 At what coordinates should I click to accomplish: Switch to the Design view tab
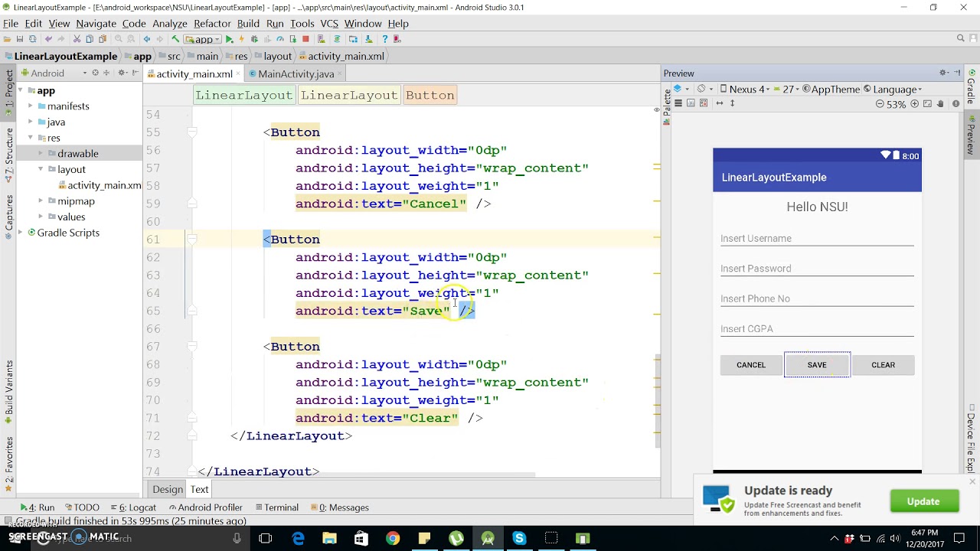tap(167, 490)
